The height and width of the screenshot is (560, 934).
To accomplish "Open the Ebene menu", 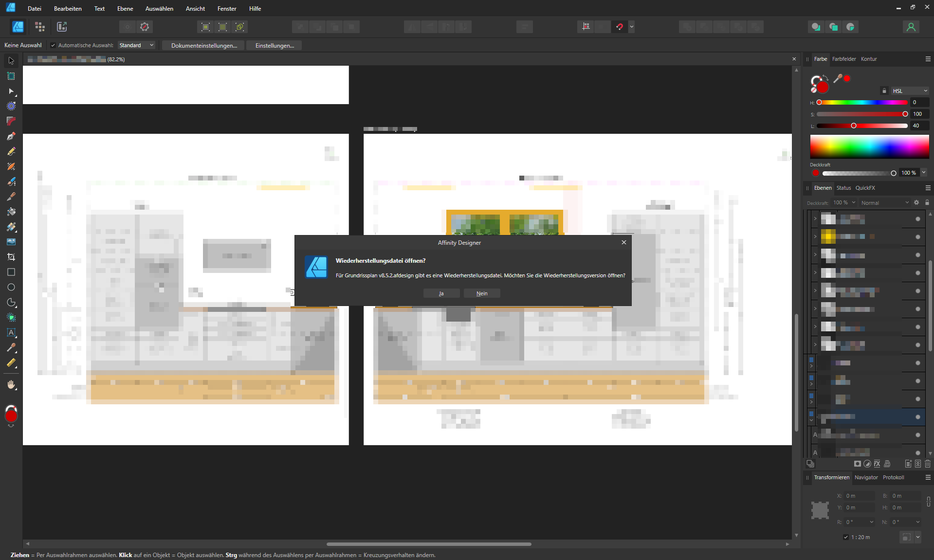I will (125, 8).
